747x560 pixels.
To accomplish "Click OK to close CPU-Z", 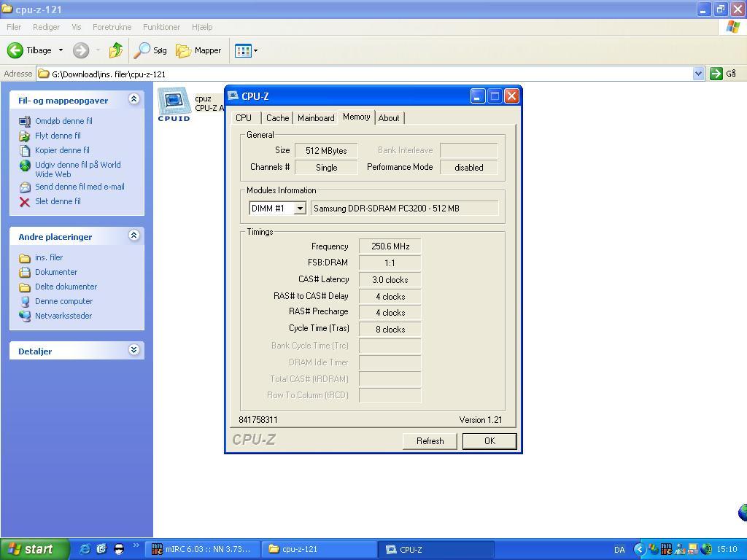I will 489,441.
